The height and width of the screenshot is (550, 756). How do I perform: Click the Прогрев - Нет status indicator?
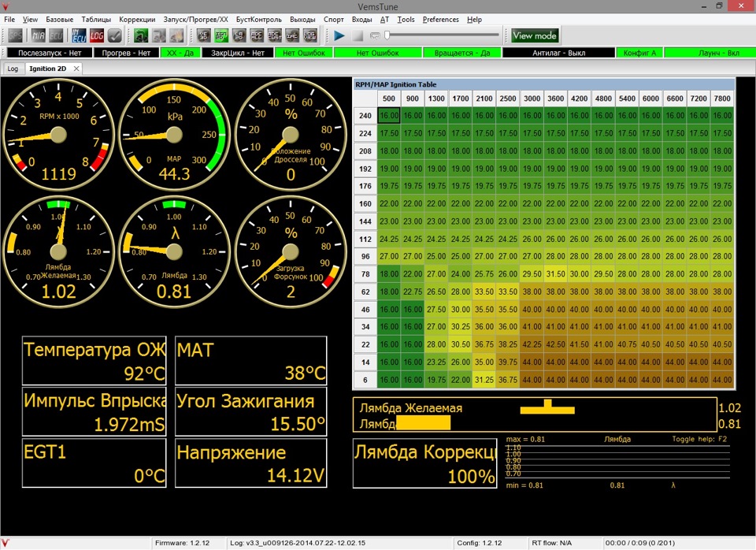[x=126, y=53]
